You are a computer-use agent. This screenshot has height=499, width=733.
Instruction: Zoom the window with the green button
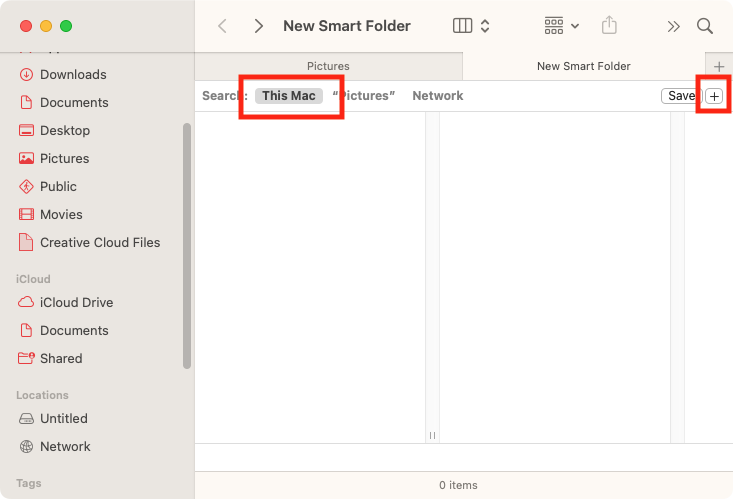[66, 26]
